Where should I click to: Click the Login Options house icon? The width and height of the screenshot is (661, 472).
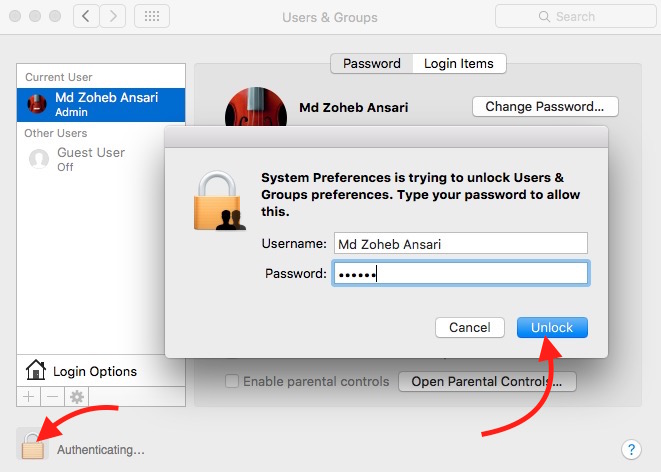[36, 371]
